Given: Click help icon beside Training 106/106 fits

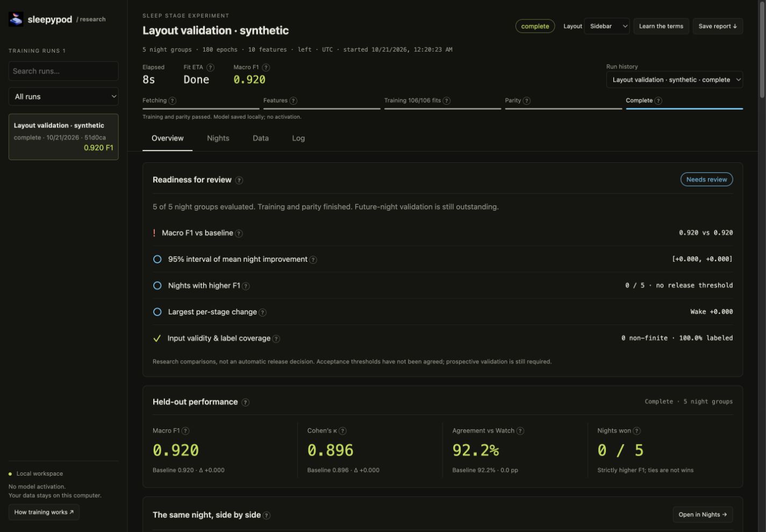Looking at the screenshot, I should [x=446, y=100].
